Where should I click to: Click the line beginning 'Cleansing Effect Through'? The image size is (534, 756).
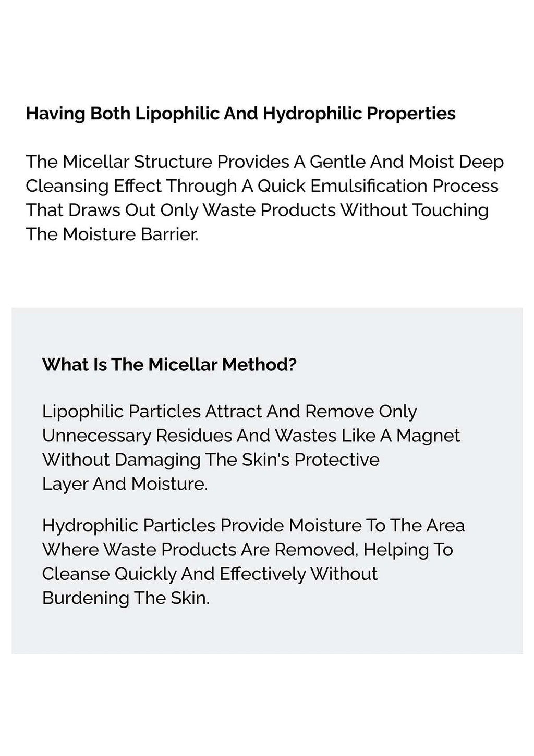pyautogui.click(x=262, y=186)
